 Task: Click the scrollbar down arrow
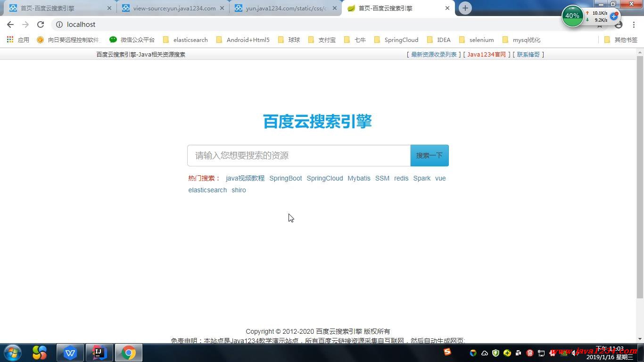click(x=640, y=339)
